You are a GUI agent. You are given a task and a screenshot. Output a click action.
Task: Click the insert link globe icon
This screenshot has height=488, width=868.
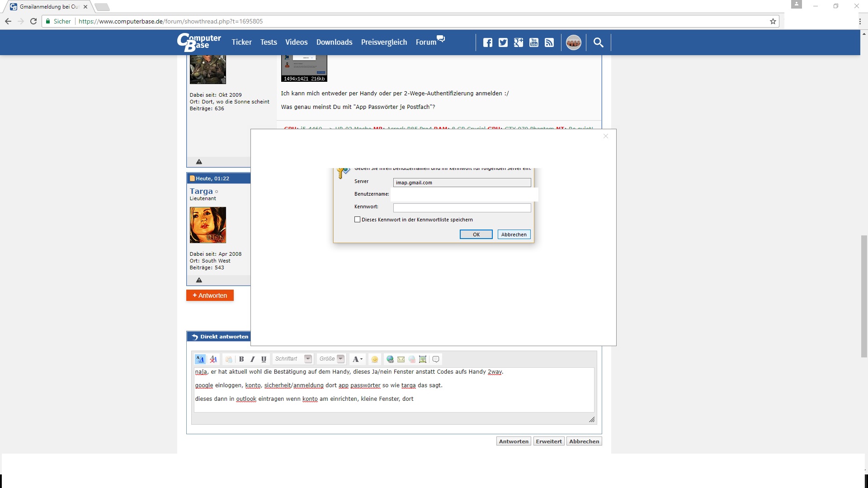[x=390, y=359]
